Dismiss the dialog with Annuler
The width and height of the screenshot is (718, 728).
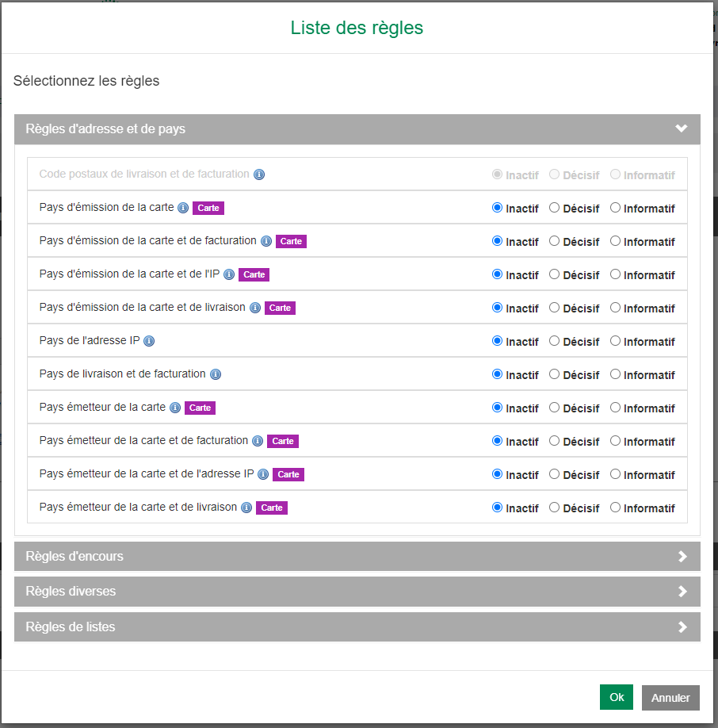pyautogui.click(x=670, y=697)
